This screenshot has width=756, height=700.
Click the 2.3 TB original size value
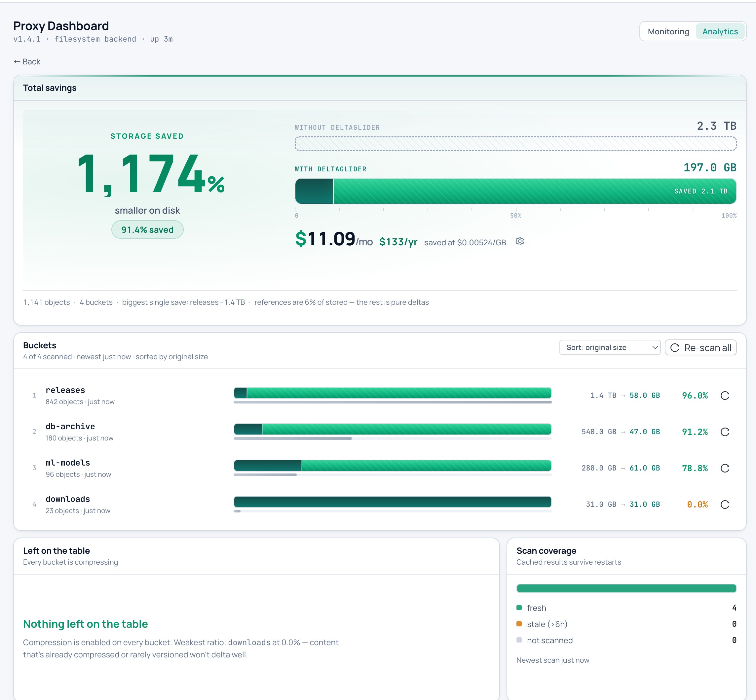(717, 126)
